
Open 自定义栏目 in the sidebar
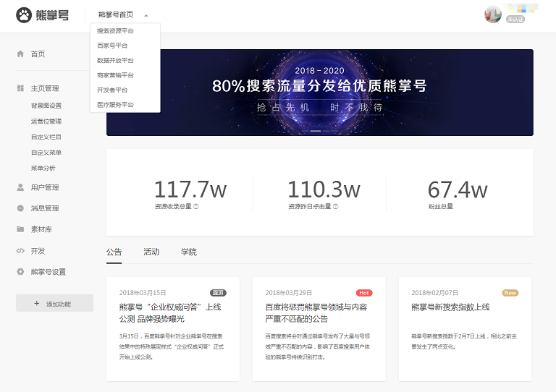(46, 137)
